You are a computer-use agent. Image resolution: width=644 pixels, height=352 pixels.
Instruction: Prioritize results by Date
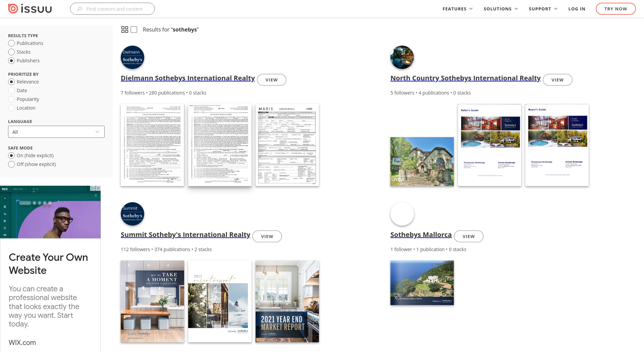11,91
